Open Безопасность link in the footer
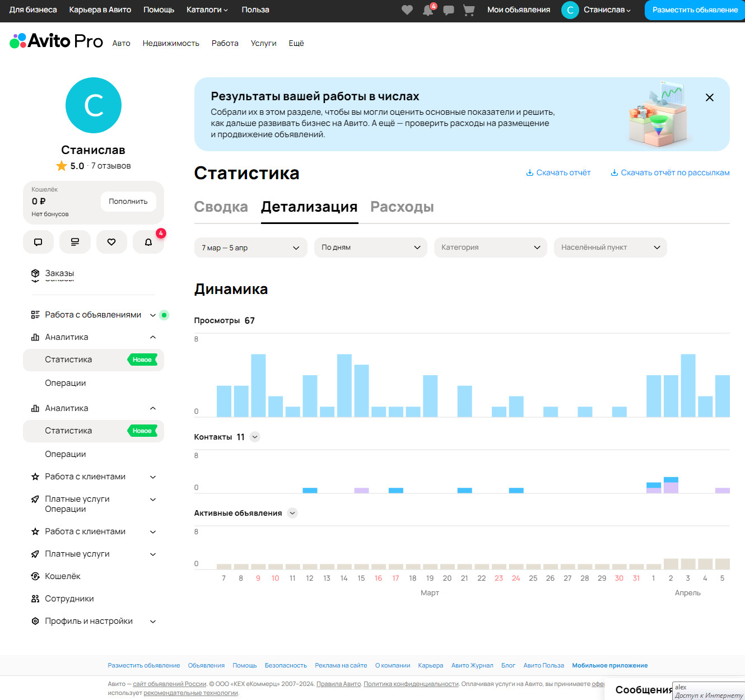Image resolution: width=745 pixels, height=700 pixels. [x=286, y=665]
